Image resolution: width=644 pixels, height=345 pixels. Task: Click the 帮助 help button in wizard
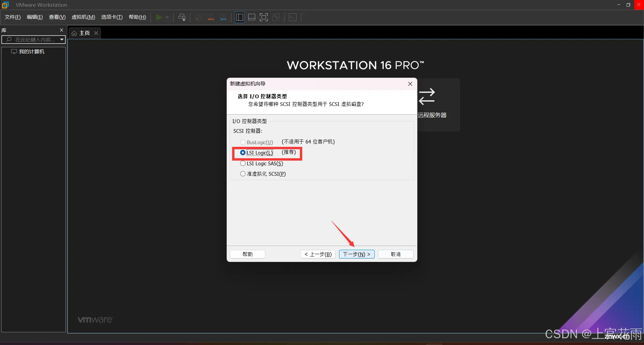tap(248, 254)
